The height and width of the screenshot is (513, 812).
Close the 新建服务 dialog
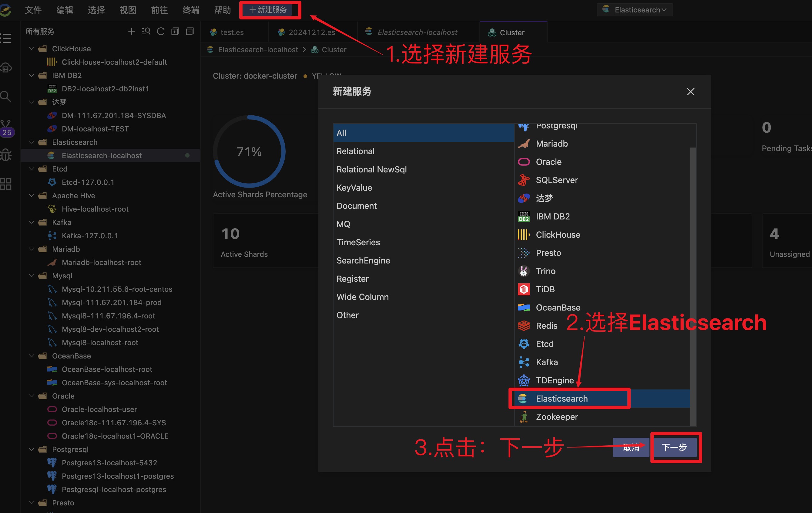click(690, 92)
